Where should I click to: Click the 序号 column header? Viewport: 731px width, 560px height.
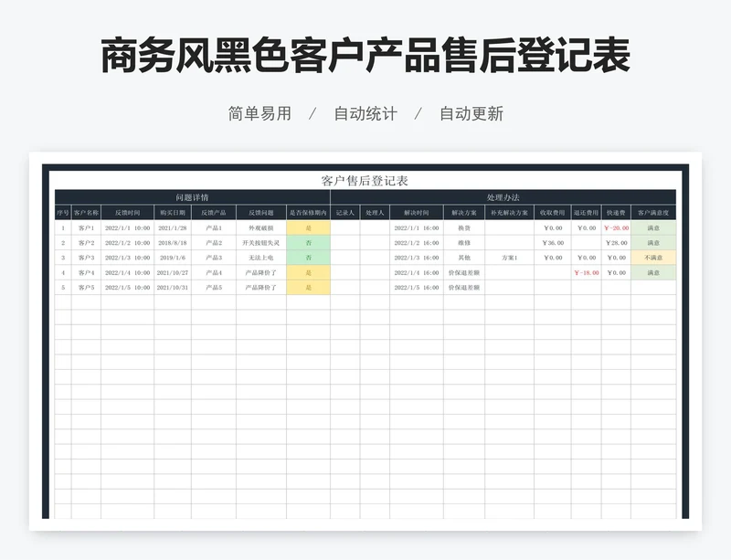pyautogui.click(x=63, y=213)
